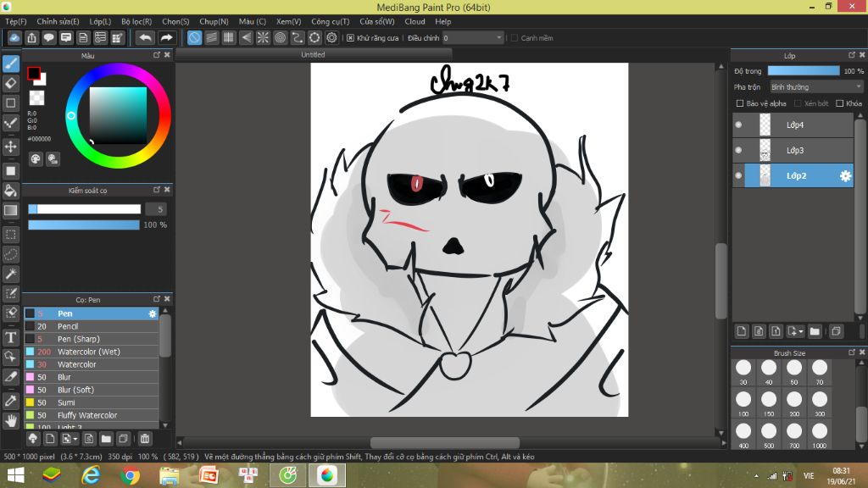Image resolution: width=868 pixels, height=488 pixels.
Task: Turn off snap with the circle-slash icon
Action: pyautogui.click(x=194, y=37)
